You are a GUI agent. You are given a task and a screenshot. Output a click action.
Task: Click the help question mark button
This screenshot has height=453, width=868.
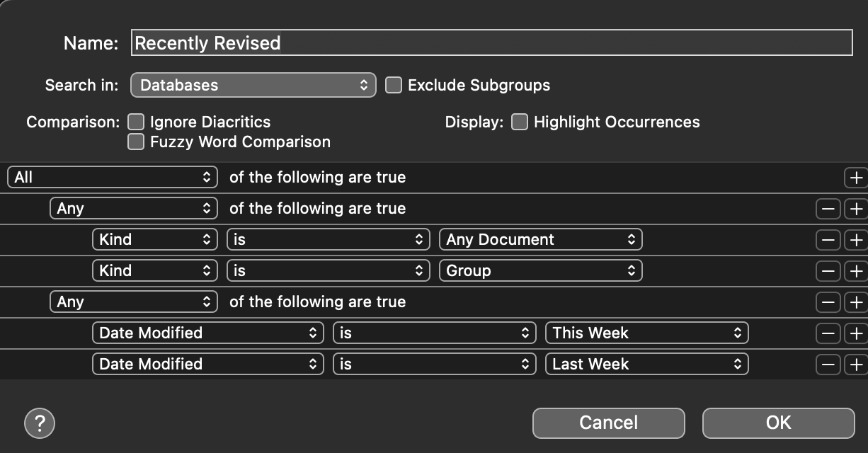[40, 423]
